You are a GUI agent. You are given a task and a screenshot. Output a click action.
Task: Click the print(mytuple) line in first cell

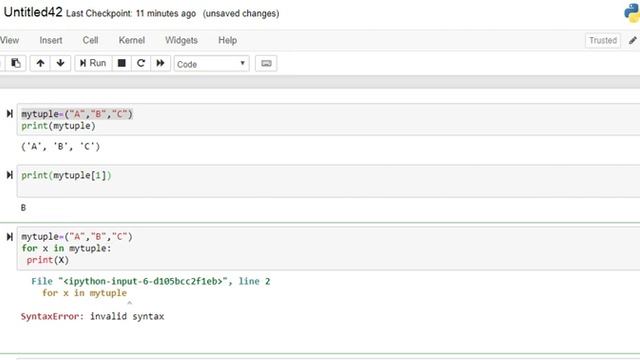[x=58, y=126]
